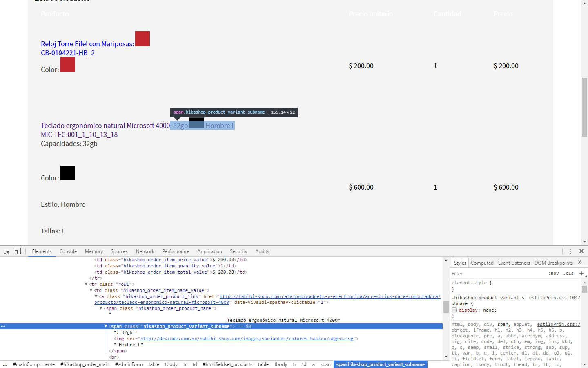Click the breadcrumb overflow ellipsis at bottom left
The image size is (588, 368).
[x=5, y=364]
